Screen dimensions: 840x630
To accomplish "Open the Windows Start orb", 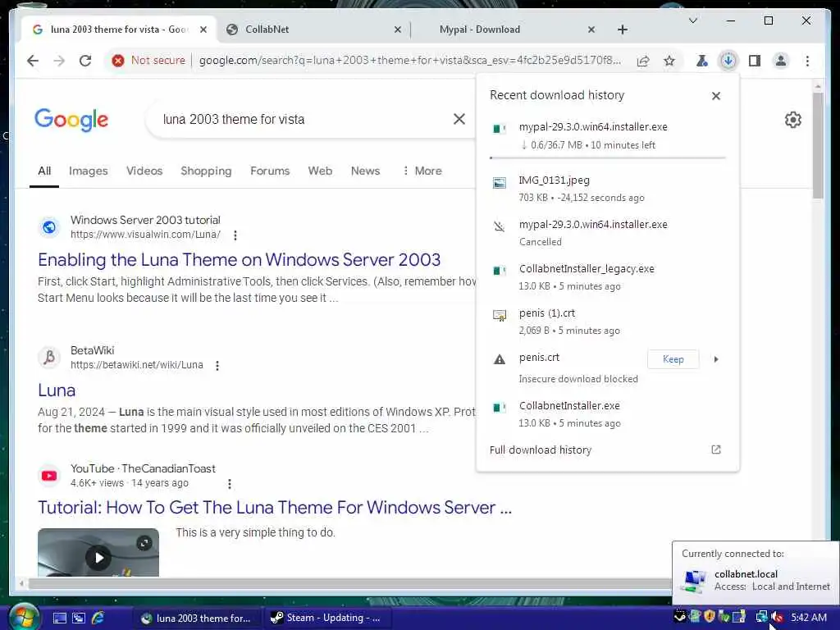I will pyautogui.click(x=24, y=617).
